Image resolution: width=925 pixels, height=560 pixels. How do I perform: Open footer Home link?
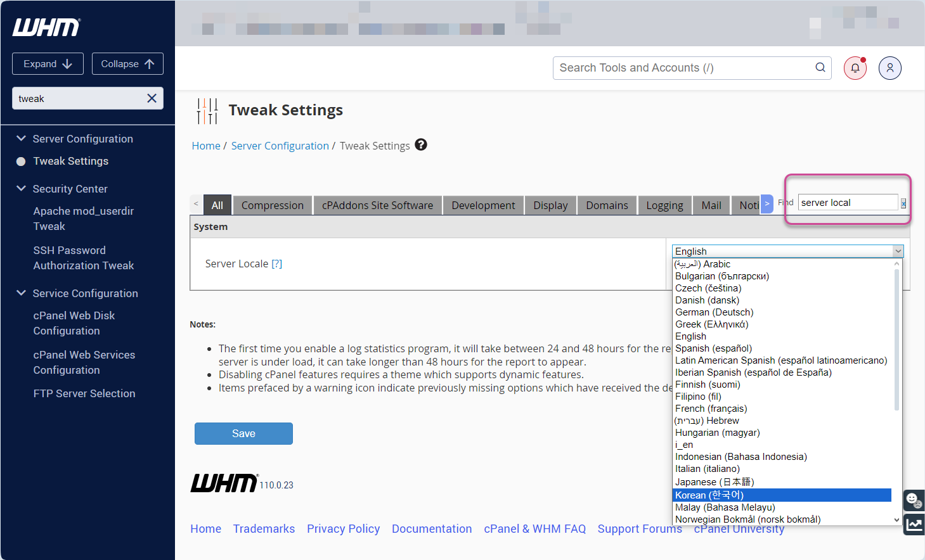206,528
